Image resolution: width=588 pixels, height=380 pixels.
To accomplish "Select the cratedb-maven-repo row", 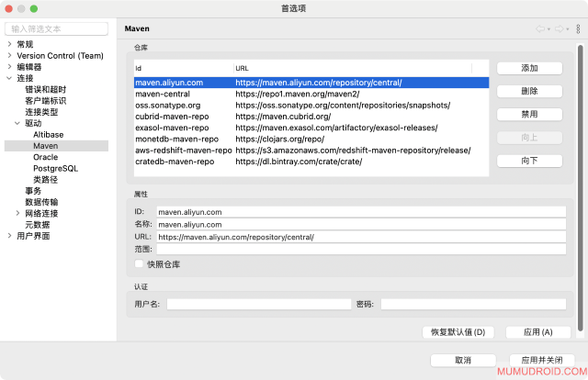I will coord(311,162).
